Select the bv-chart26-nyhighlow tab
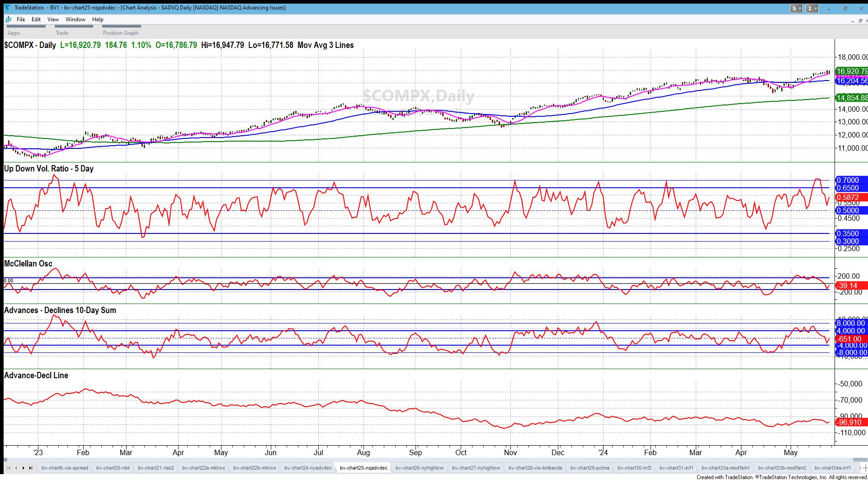The height and width of the screenshot is (480, 868). 419,468
